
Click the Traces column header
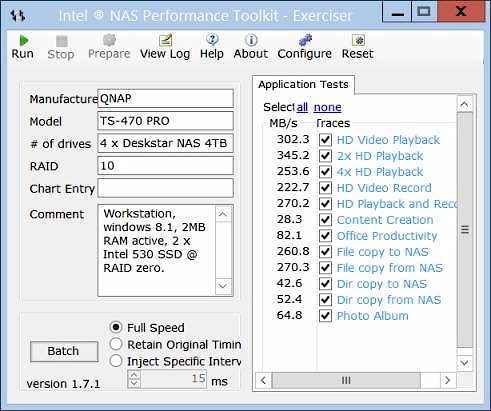click(333, 123)
